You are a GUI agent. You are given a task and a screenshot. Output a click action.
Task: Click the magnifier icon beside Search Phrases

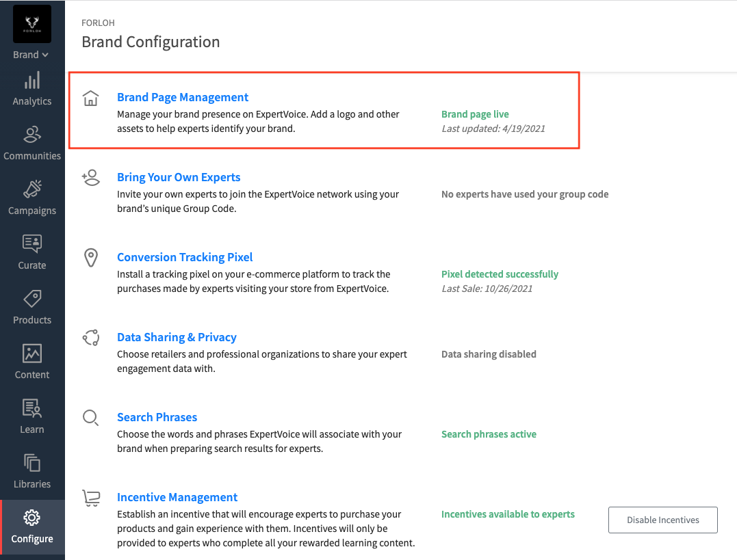tap(91, 418)
